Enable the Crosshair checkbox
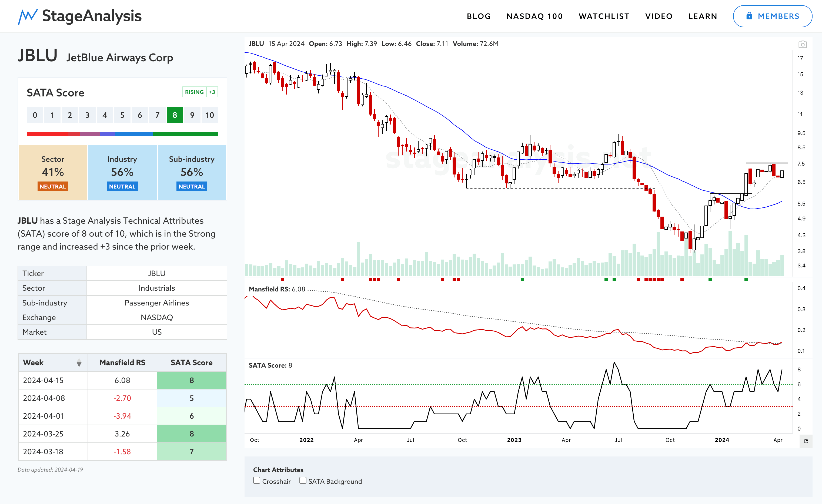The image size is (822, 504). coord(256,480)
